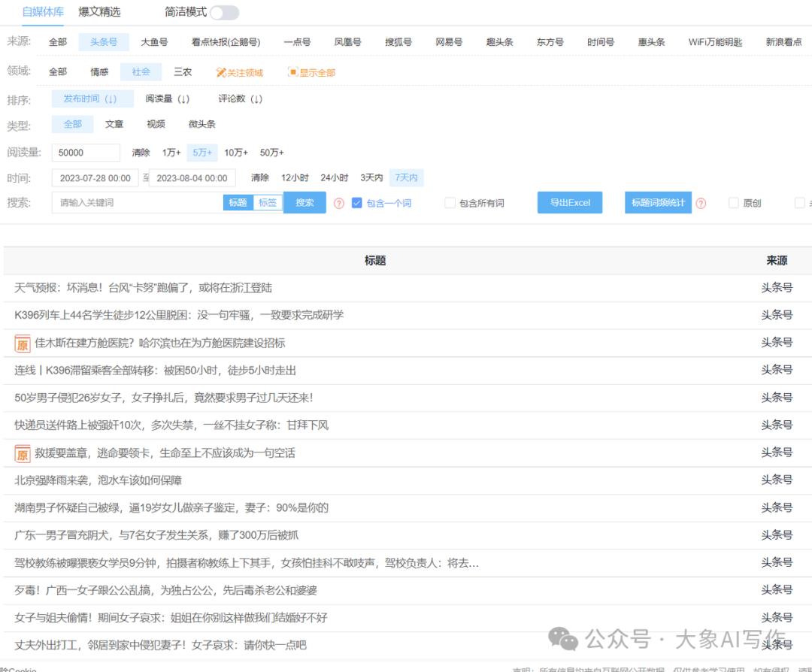
Task: Select source 全部
Action: (58, 42)
